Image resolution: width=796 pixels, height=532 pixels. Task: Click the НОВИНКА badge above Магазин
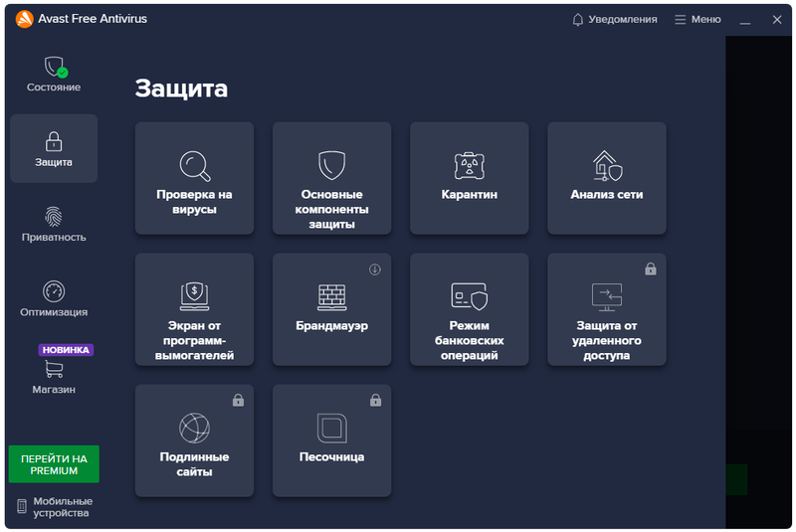66,350
